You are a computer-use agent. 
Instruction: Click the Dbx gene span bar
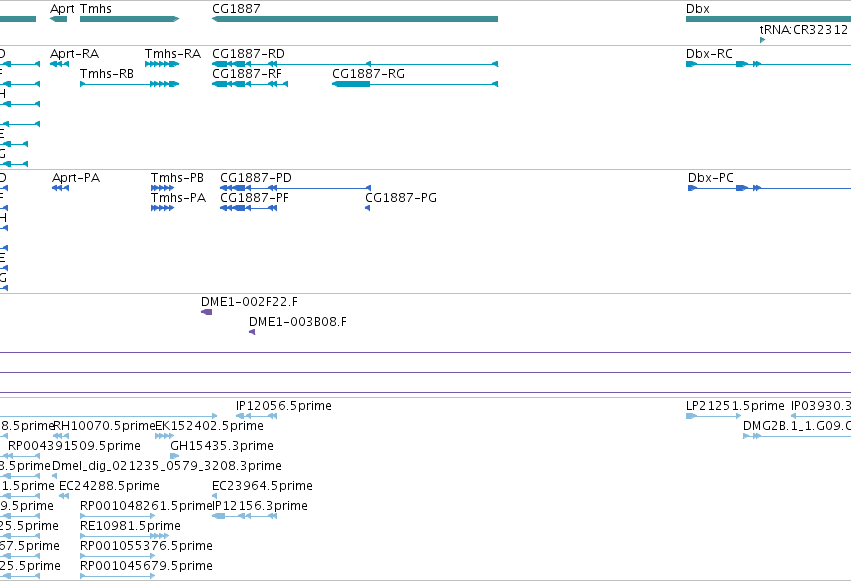tap(769, 19)
